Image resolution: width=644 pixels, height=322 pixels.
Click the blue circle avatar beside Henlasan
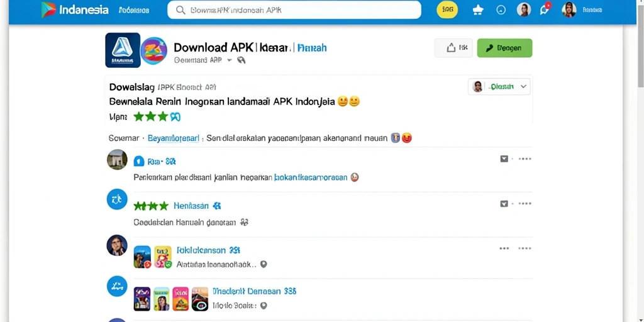pos(117,199)
